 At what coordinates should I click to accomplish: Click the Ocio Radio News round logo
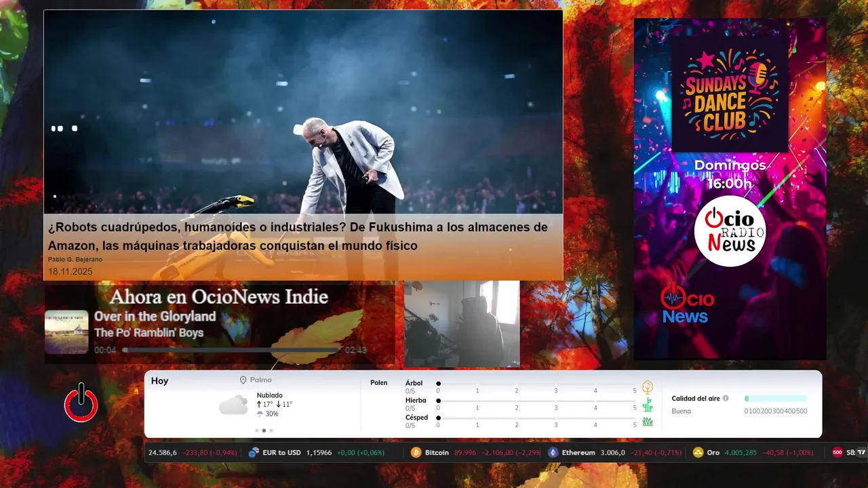point(730,231)
